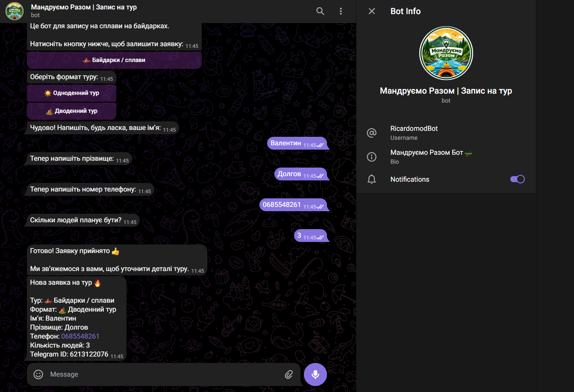Click the chat title Мандруємо Разом in header

84,7
